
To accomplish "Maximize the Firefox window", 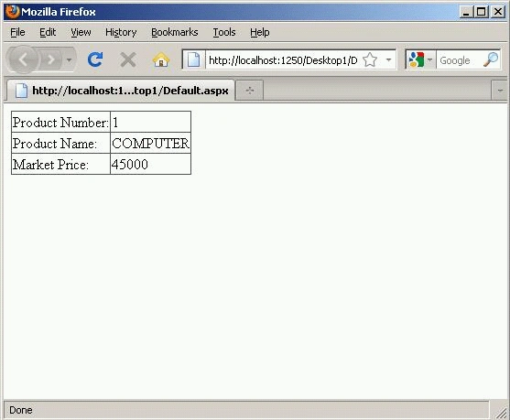I will coord(482,12).
